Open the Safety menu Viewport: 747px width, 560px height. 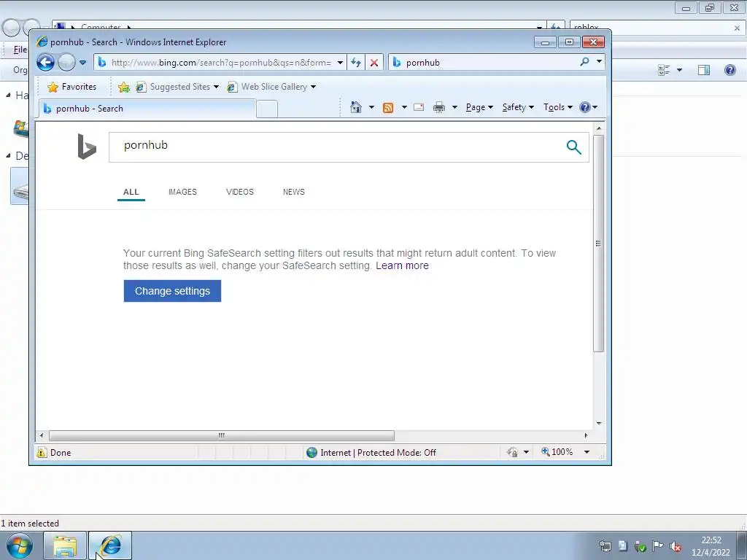click(518, 107)
